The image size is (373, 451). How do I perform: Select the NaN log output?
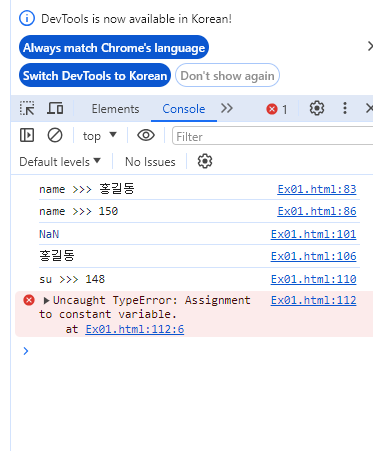point(49,234)
